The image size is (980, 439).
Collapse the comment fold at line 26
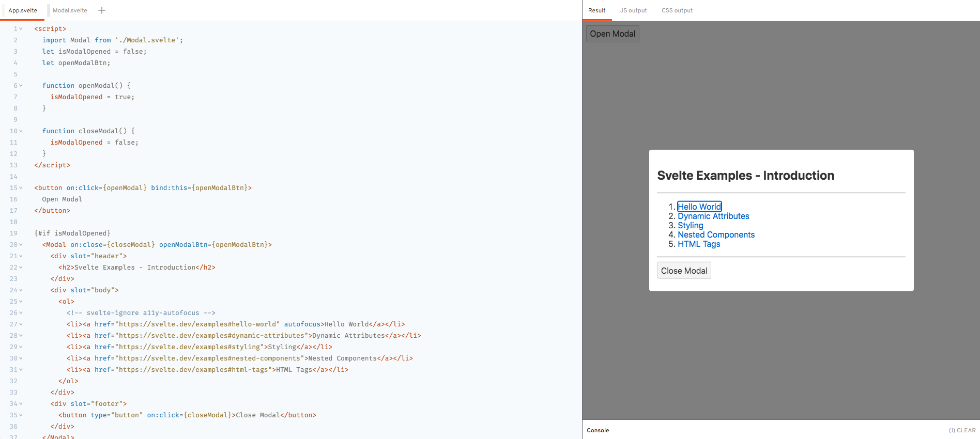pos(21,313)
